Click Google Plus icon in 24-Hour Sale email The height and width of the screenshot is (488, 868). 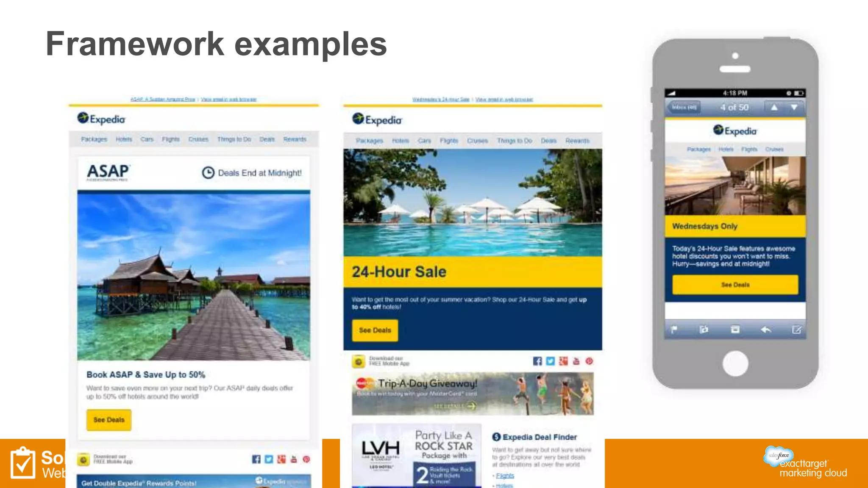pos(563,361)
